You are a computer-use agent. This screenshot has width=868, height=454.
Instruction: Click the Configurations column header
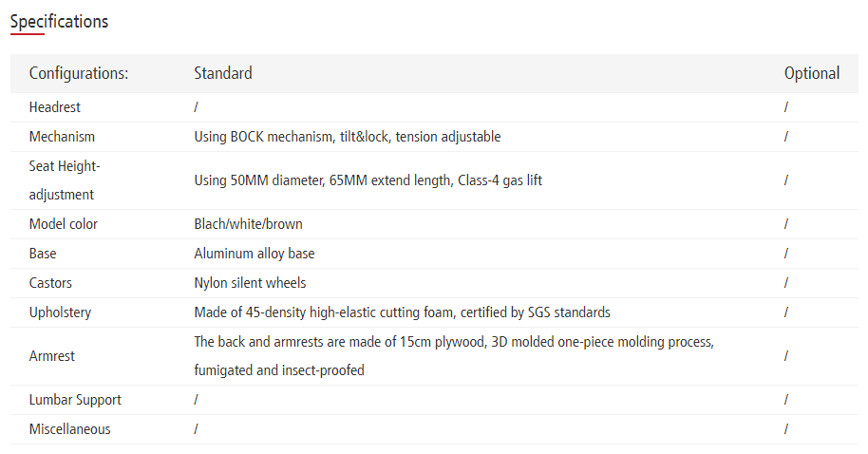click(x=79, y=73)
